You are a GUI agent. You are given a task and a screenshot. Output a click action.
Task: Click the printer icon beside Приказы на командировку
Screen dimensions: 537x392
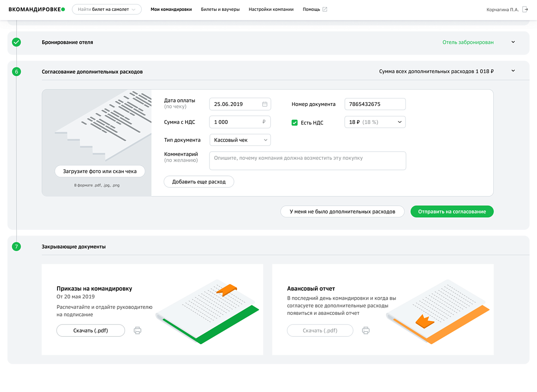click(137, 331)
